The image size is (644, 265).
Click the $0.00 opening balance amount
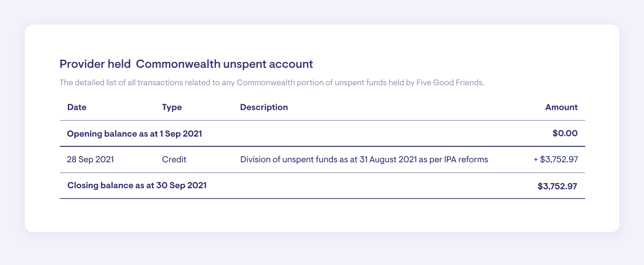[x=565, y=133]
